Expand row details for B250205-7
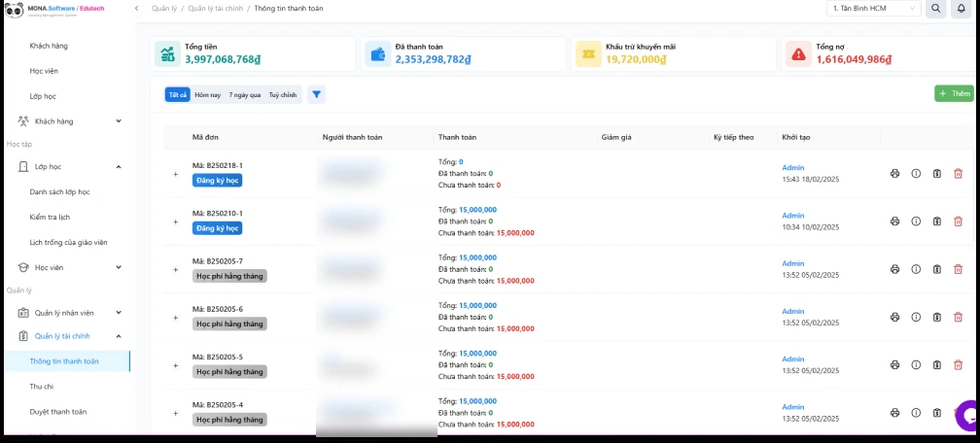Viewport: 980px width, 443px height. point(176,270)
